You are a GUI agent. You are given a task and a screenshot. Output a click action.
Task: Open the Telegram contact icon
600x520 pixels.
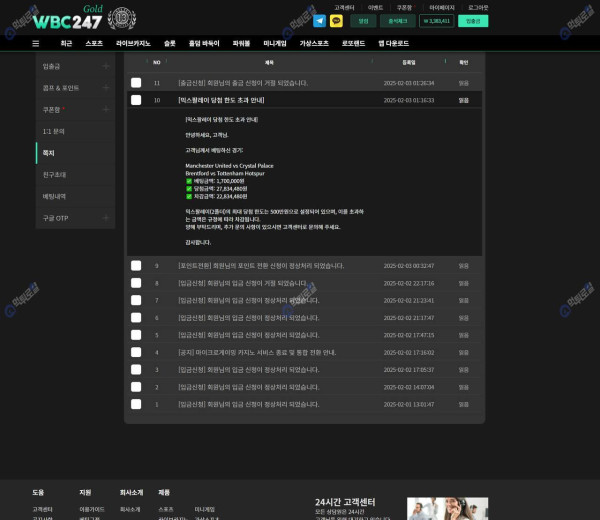click(320, 20)
